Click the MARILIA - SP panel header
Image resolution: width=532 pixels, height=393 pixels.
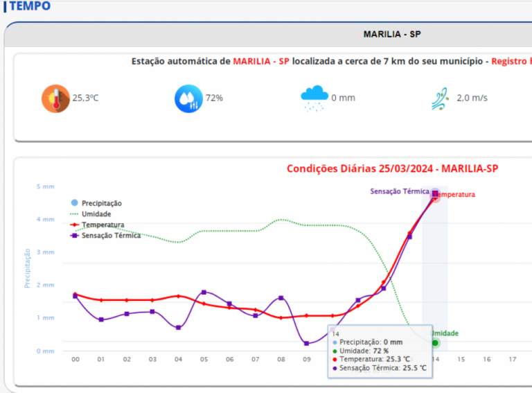coord(392,34)
